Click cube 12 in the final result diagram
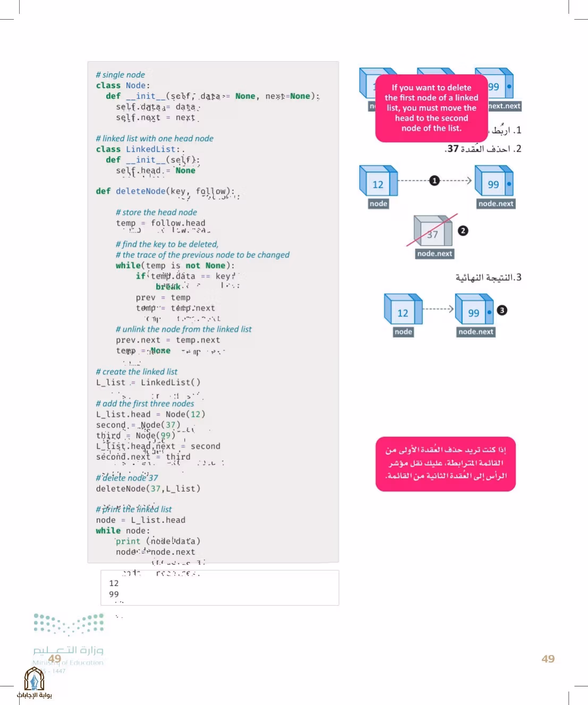Image resolution: width=588 pixels, height=705 pixels. 403,309
